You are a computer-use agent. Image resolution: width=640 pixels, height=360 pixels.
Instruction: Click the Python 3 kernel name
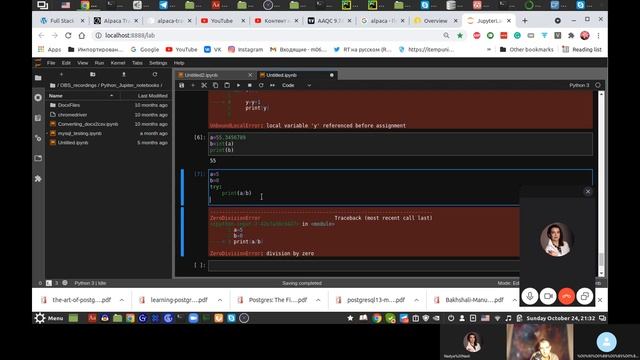pos(579,85)
